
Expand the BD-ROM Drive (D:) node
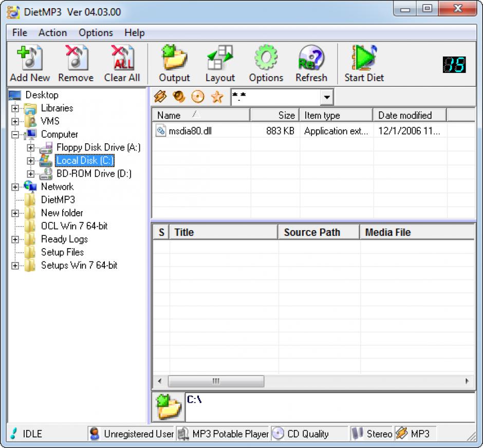(30, 174)
